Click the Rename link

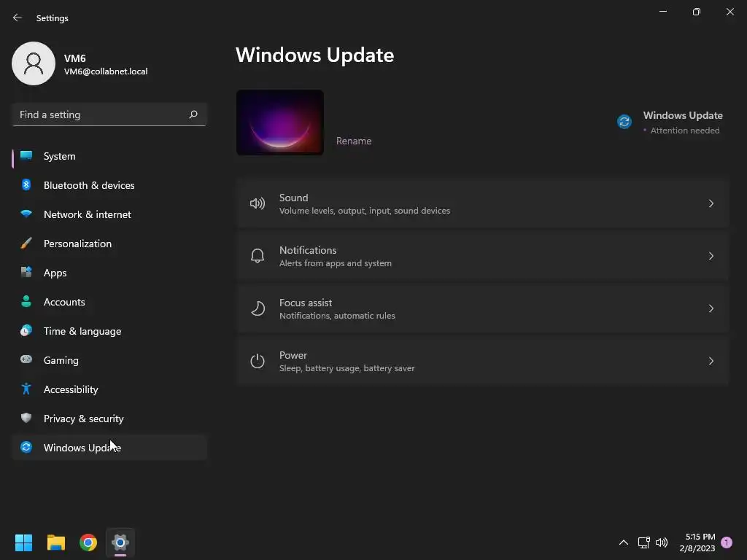coord(354,141)
